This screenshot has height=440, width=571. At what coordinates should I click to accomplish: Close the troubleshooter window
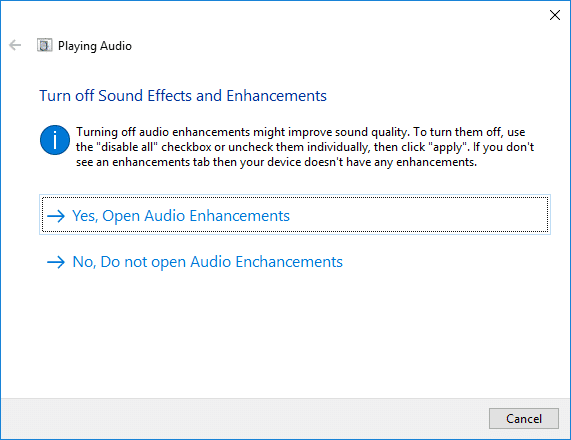(555, 15)
